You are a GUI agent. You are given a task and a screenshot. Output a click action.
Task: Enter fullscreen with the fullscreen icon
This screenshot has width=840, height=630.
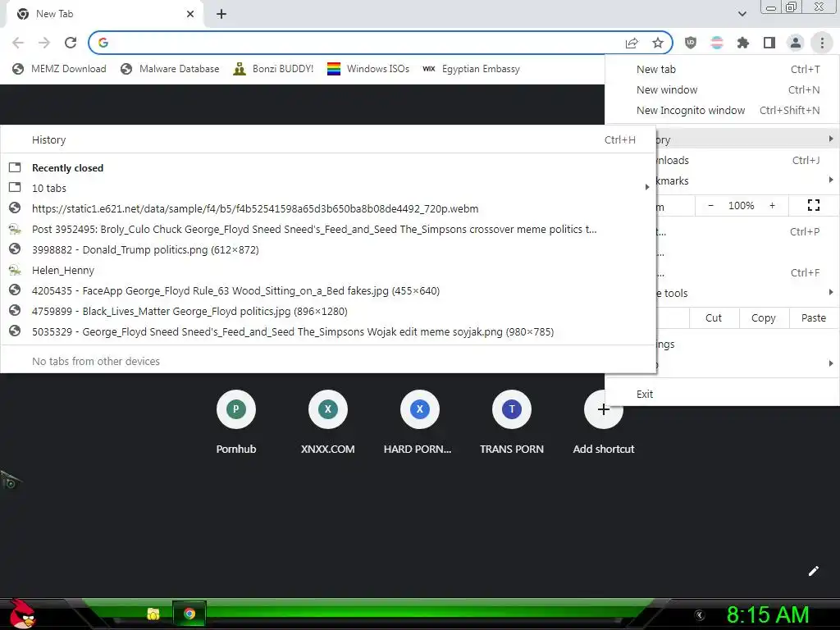[813, 205]
